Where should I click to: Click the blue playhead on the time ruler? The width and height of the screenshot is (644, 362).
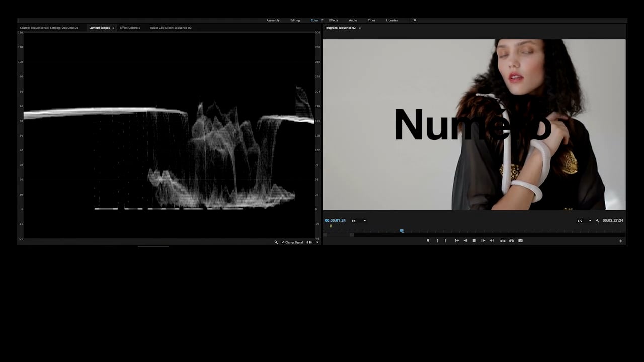(401, 231)
